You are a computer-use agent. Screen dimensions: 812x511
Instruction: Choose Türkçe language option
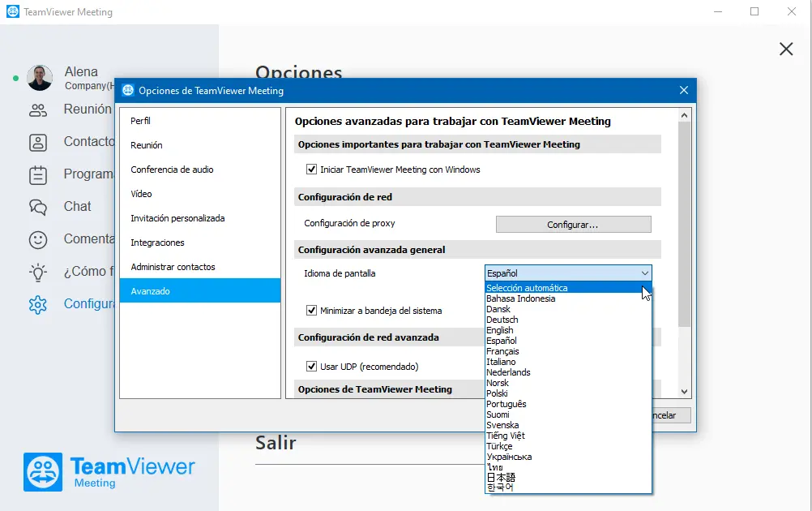568,446
